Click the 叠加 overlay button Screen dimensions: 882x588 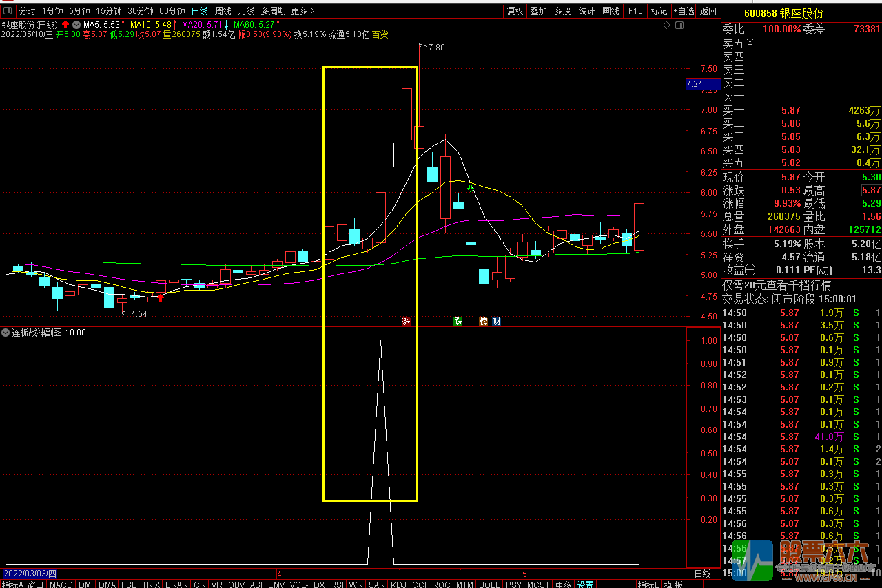[x=538, y=11]
